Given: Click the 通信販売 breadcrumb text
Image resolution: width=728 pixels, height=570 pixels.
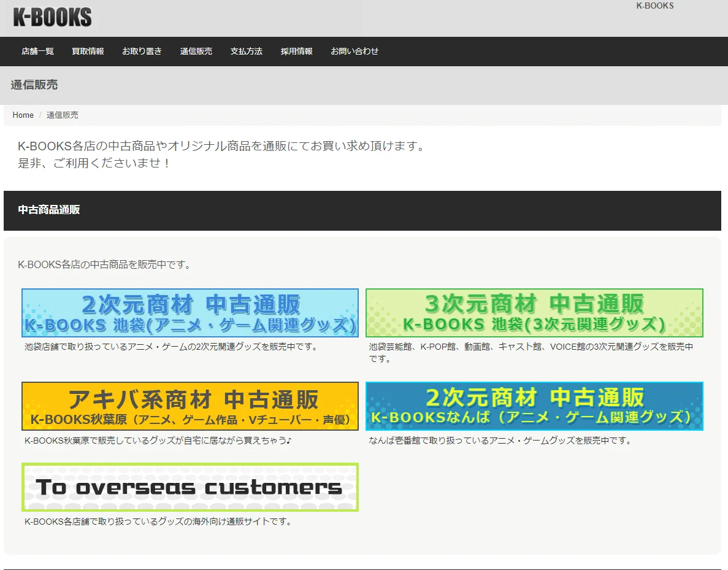Looking at the screenshot, I should click(x=62, y=115).
